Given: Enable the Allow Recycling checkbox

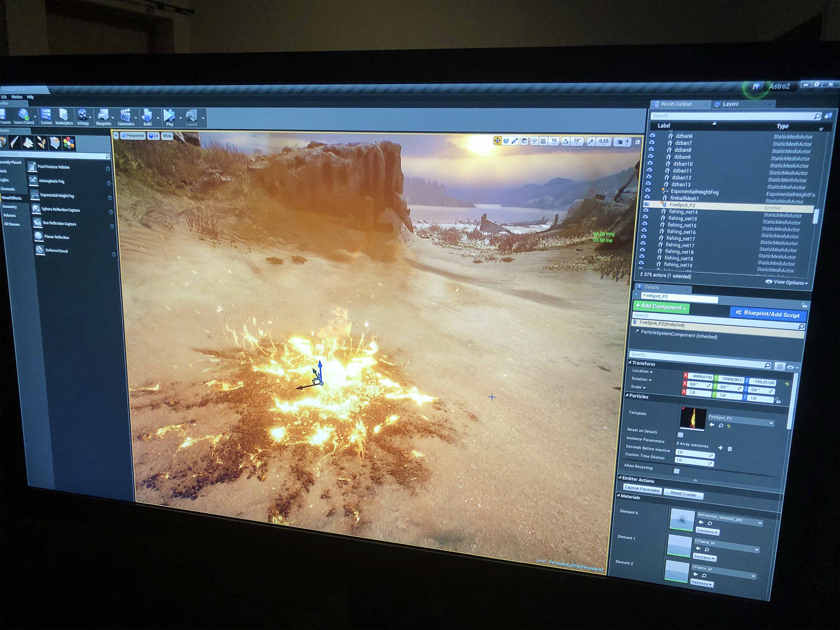Looking at the screenshot, I should coord(676,471).
